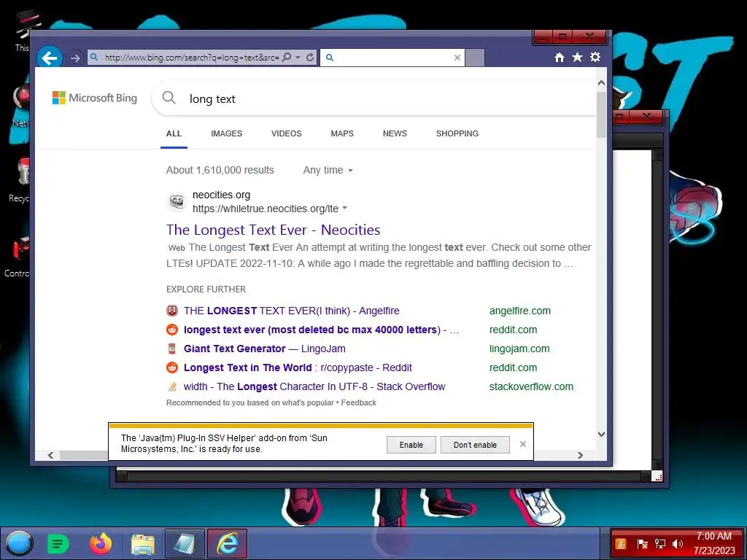Close the current browser tab
747x560 pixels.
(457, 58)
